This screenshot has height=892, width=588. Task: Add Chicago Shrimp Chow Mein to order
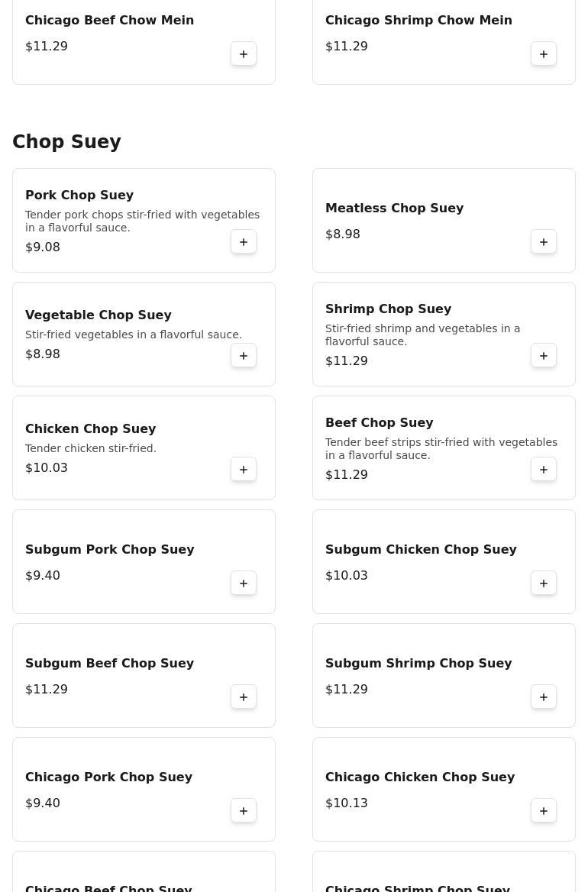tap(544, 54)
